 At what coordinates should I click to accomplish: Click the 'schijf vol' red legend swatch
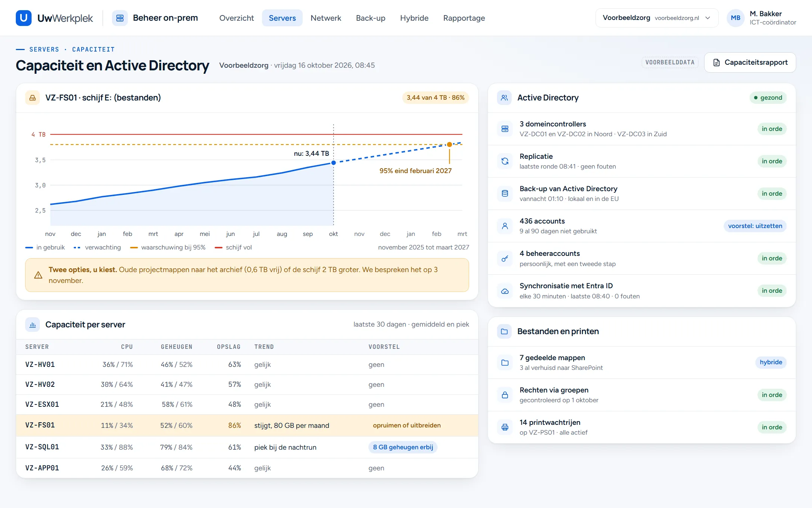(218, 248)
